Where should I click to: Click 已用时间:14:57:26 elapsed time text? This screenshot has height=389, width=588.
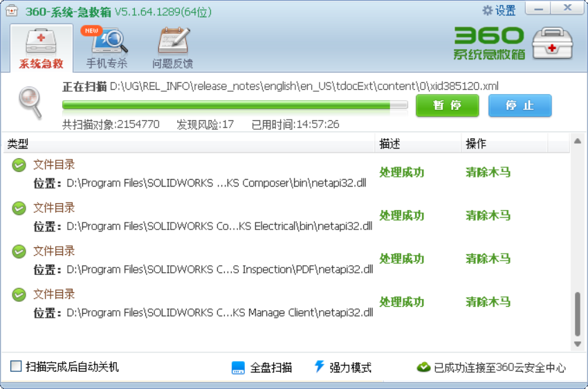coord(295,124)
